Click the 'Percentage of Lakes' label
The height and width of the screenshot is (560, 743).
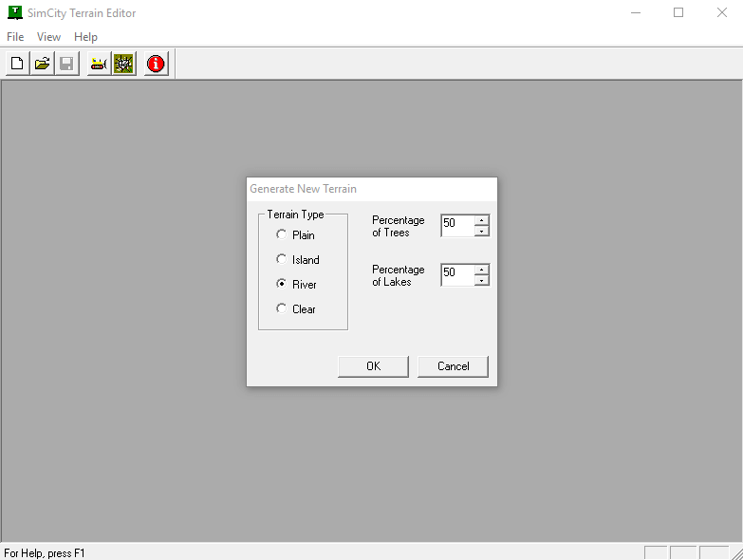[x=398, y=276]
